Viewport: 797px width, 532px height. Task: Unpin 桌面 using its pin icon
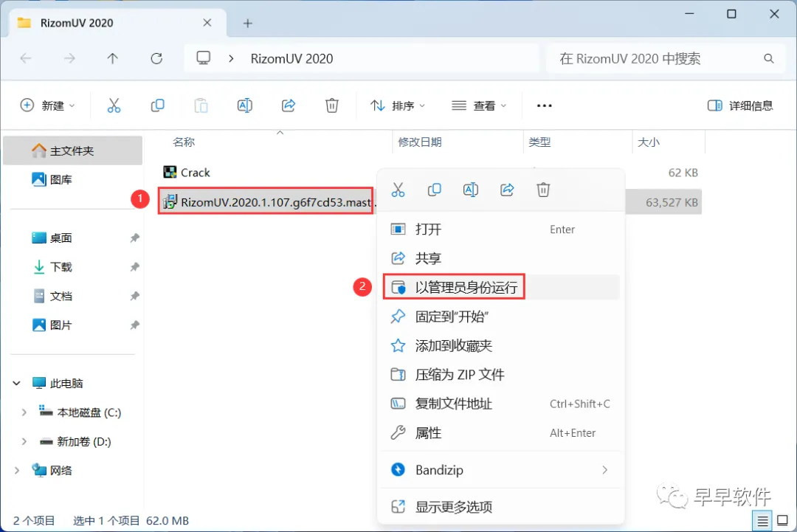click(x=135, y=238)
